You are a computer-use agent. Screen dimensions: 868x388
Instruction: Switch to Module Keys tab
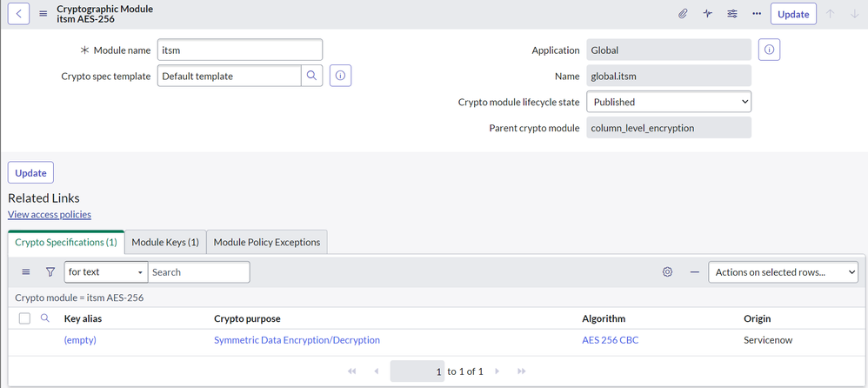pyautogui.click(x=165, y=242)
